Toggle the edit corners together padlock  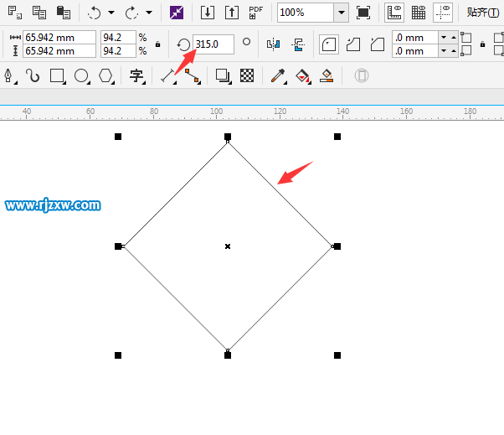[x=482, y=44]
